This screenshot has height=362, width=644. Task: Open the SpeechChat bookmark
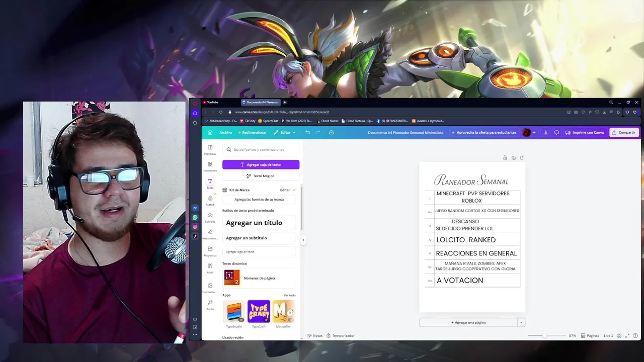point(268,121)
